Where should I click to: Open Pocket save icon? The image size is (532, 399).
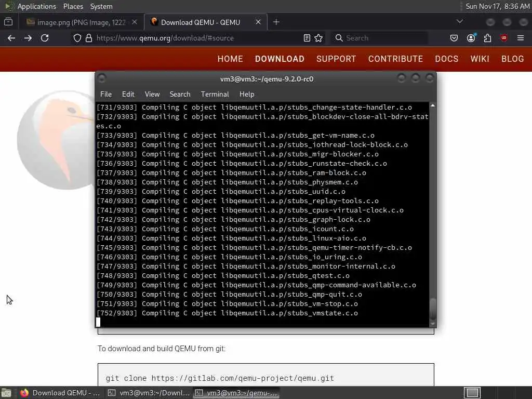click(454, 38)
